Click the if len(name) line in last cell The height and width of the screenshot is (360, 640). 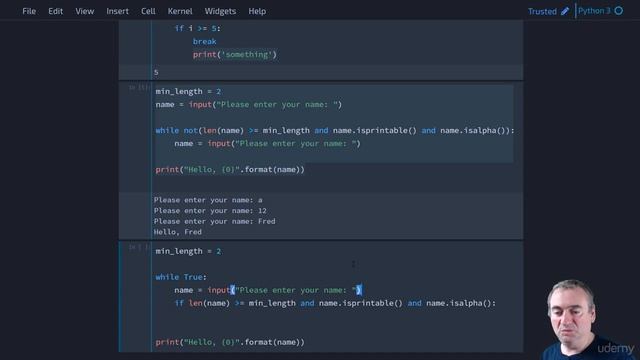[x=335, y=303]
